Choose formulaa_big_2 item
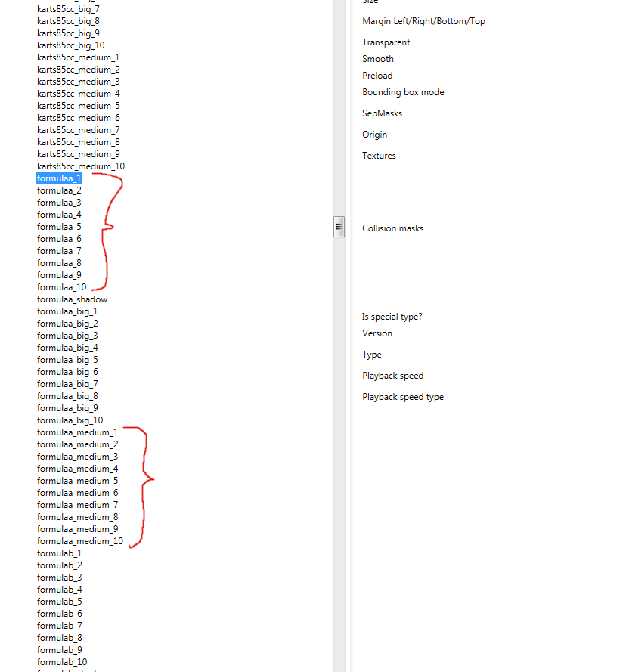The image size is (623, 672). [67, 324]
